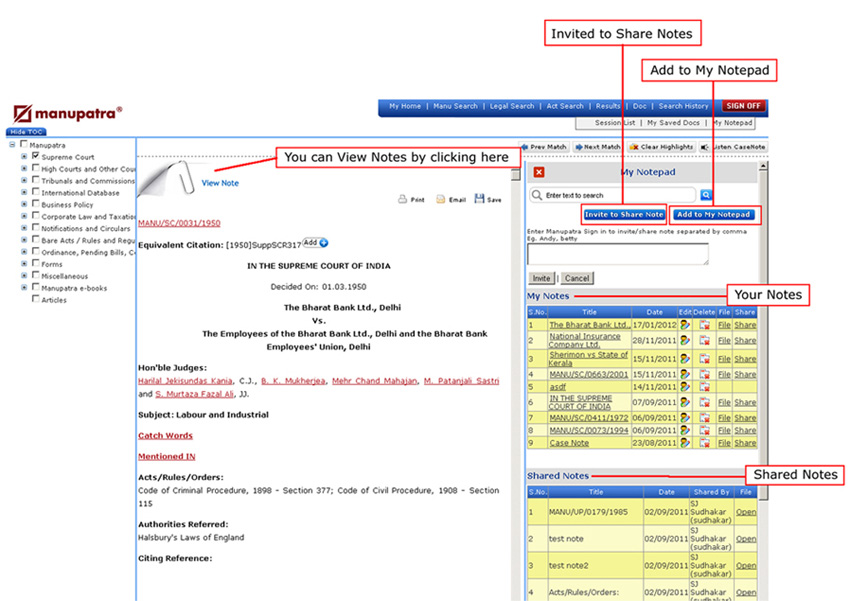Go to Legal Search
Screen dimensions: 850x601
512,106
